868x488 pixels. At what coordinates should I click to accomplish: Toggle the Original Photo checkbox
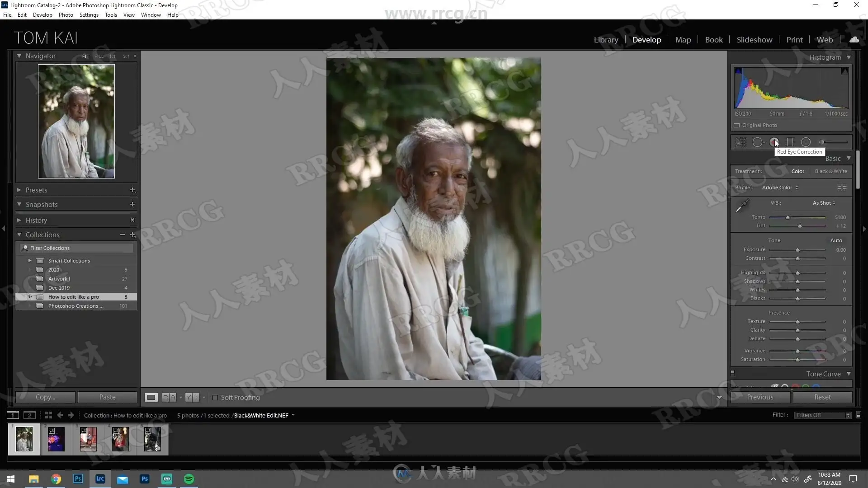pos(737,125)
